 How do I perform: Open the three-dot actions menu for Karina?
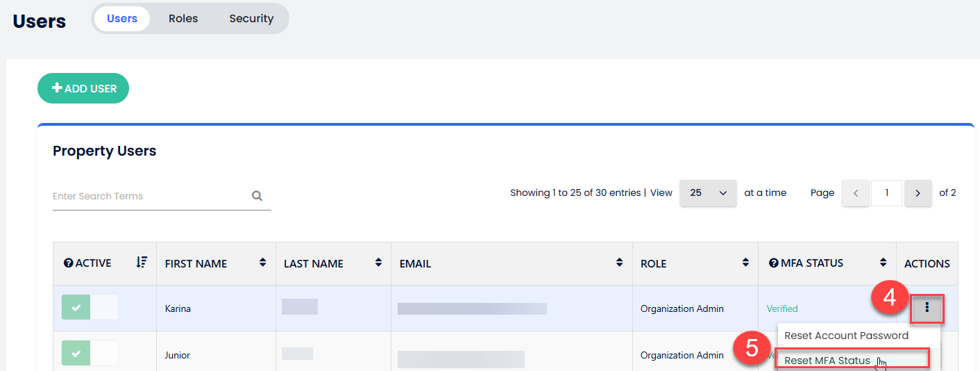pos(927,308)
